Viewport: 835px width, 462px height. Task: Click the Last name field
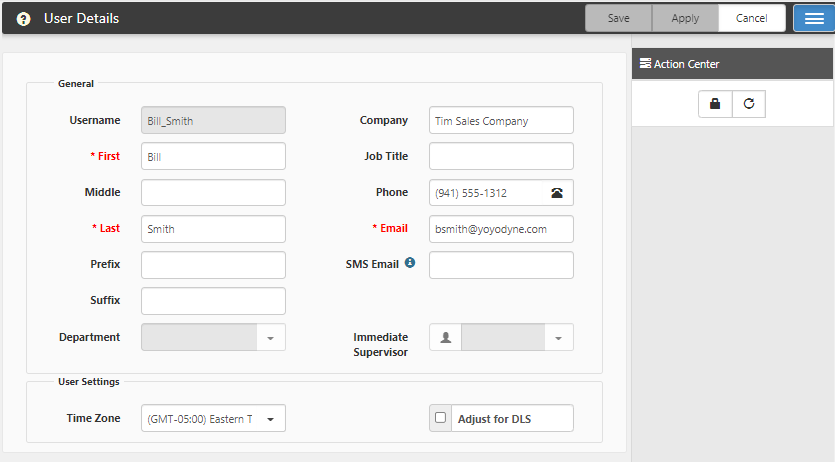tap(213, 229)
